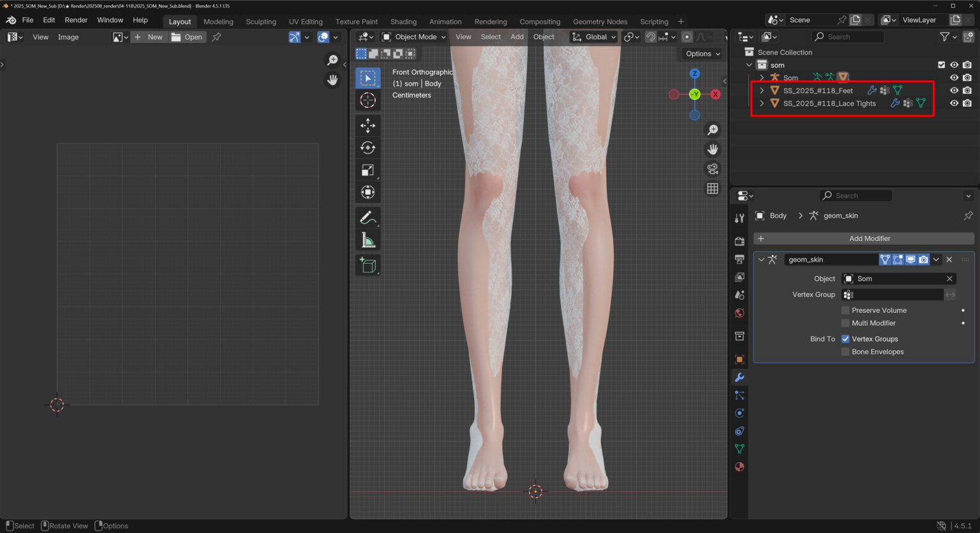The image size is (980, 533).
Task: Activate the Annotate pencil tool
Action: click(x=367, y=218)
